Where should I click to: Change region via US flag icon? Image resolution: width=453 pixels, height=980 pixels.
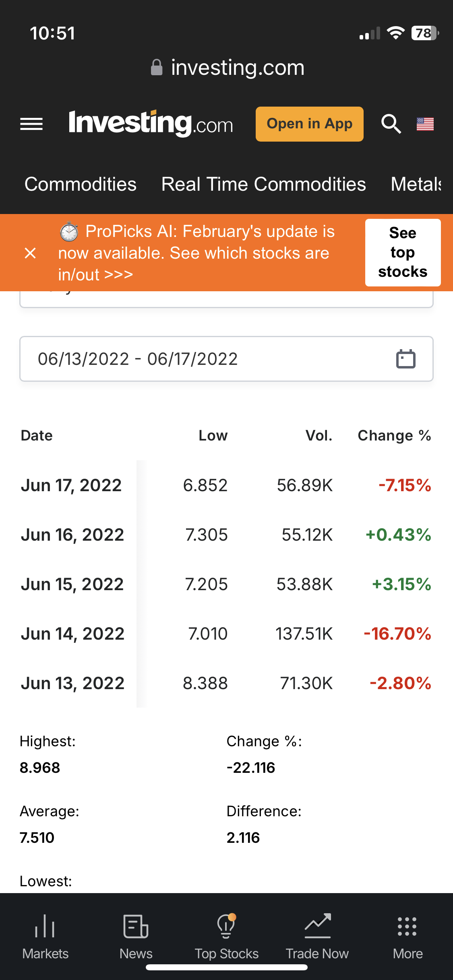[x=425, y=124]
